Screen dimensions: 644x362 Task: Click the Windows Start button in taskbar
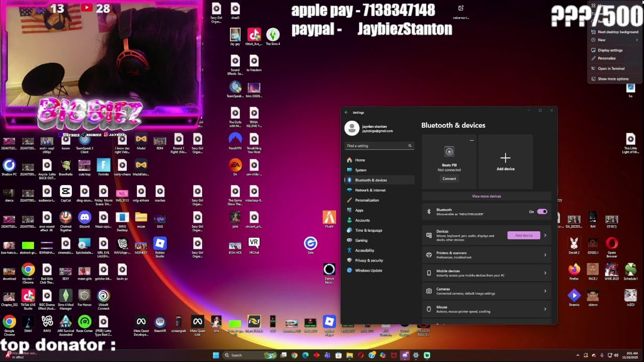click(x=216, y=355)
